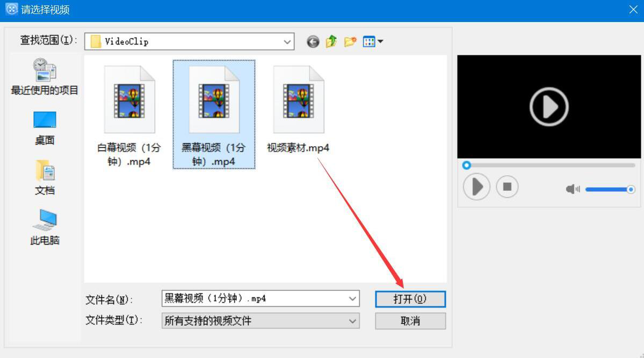
Task: Adjust the volume slider
Action: tap(610, 189)
